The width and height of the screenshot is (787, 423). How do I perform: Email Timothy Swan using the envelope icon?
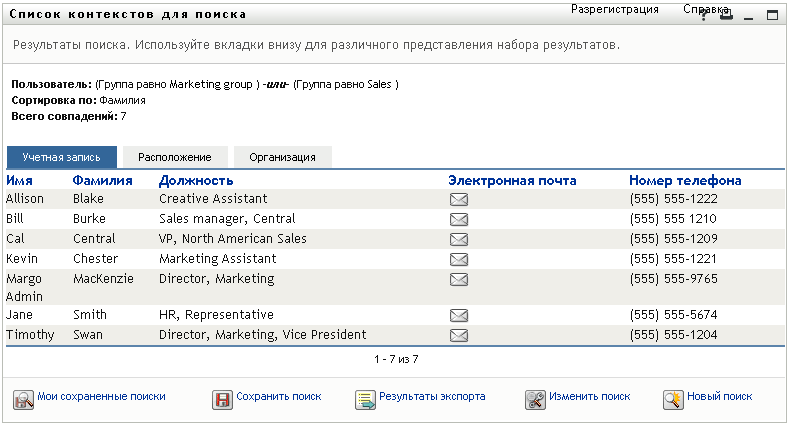(x=459, y=335)
